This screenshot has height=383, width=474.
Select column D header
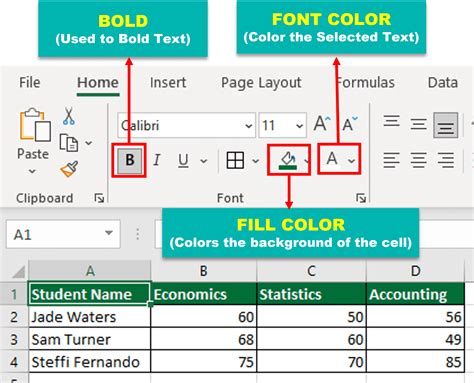coord(415,271)
